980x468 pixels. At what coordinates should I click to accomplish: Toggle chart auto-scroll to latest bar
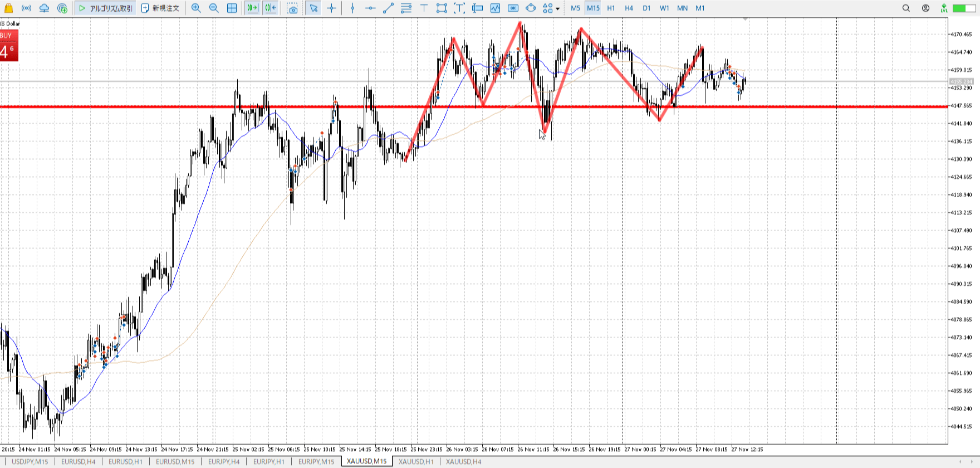[252, 8]
